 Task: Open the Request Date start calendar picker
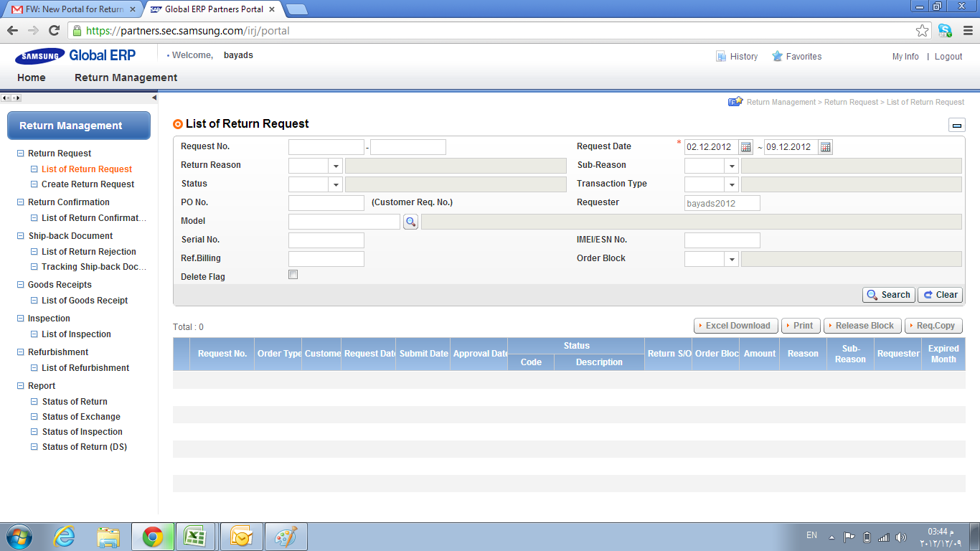tap(746, 147)
